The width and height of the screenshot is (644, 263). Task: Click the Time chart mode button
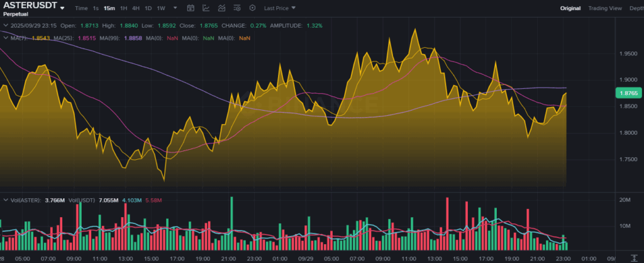point(81,8)
